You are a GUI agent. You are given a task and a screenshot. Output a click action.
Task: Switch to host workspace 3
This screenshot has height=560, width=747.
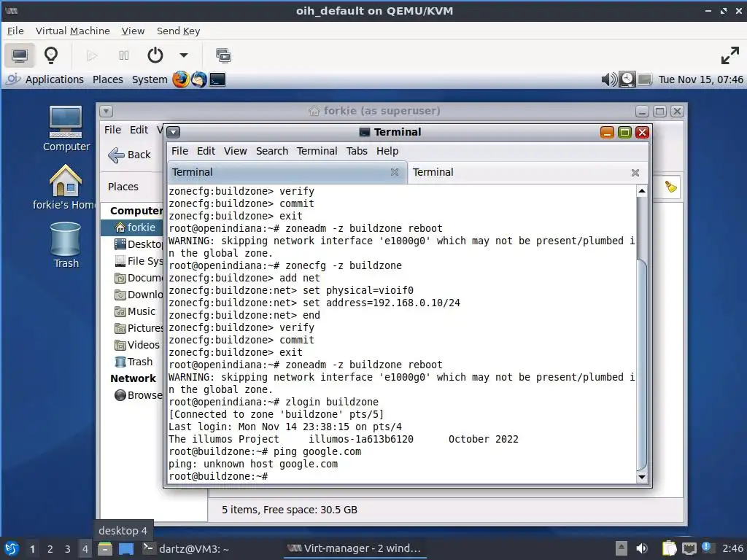click(68, 549)
